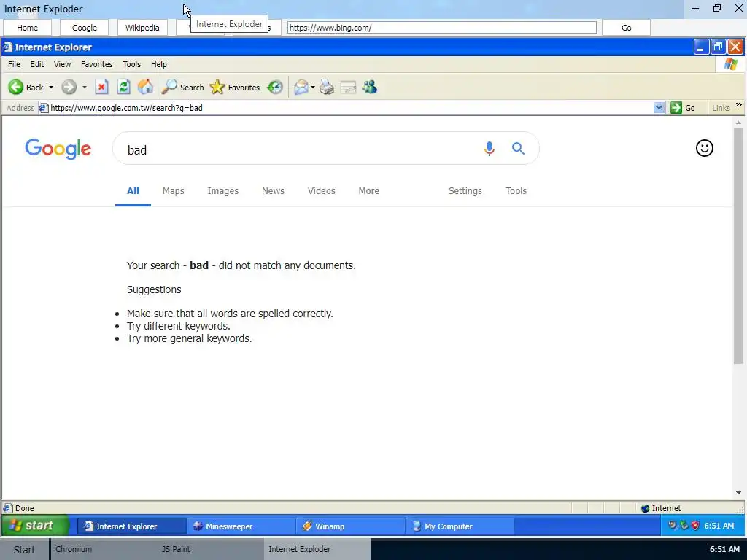Switch to Winamp in XP taskbar

(350, 526)
